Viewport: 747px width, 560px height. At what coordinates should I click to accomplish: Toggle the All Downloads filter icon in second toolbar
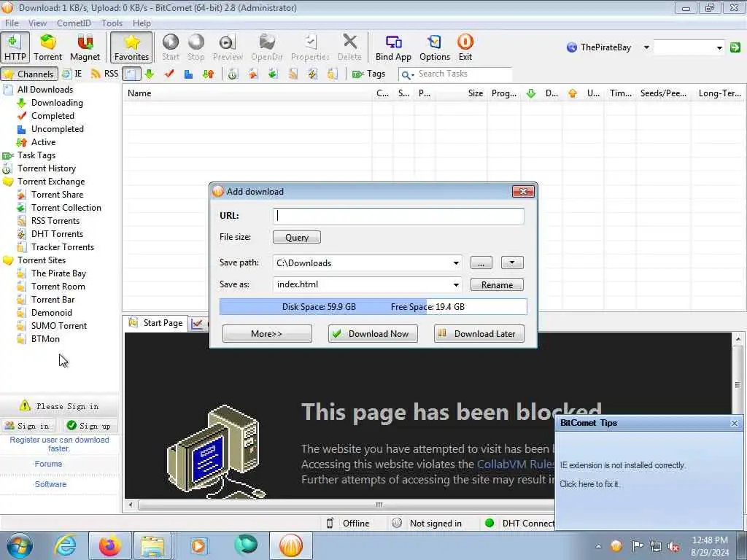[131, 74]
